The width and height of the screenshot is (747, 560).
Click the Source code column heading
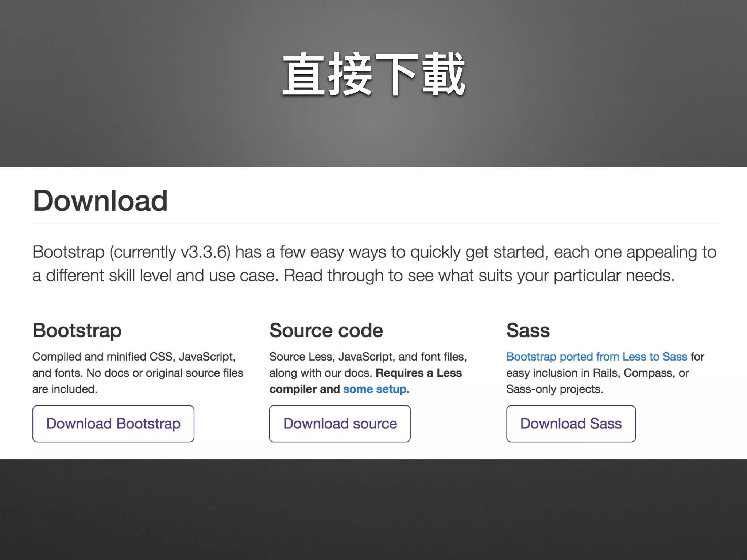326,330
